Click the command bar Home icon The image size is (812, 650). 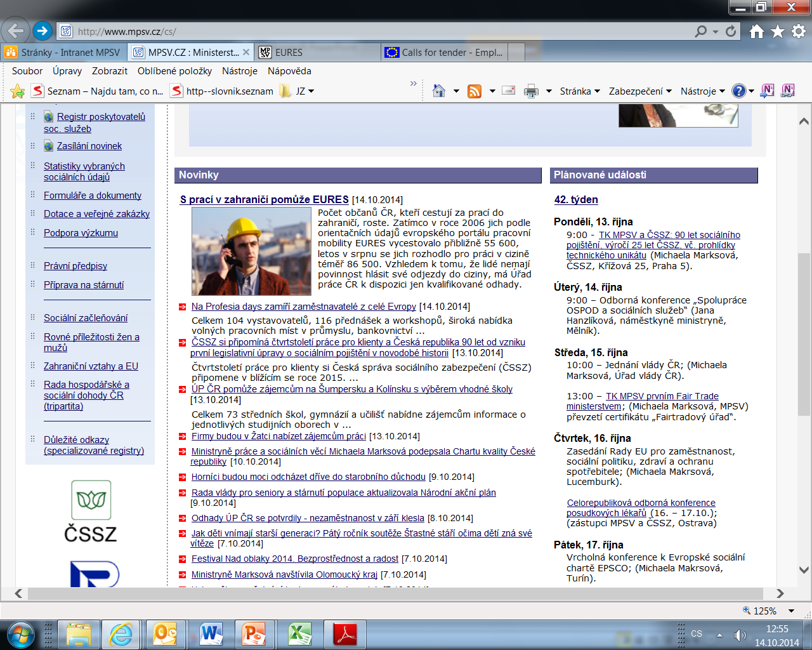pyautogui.click(x=439, y=91)
